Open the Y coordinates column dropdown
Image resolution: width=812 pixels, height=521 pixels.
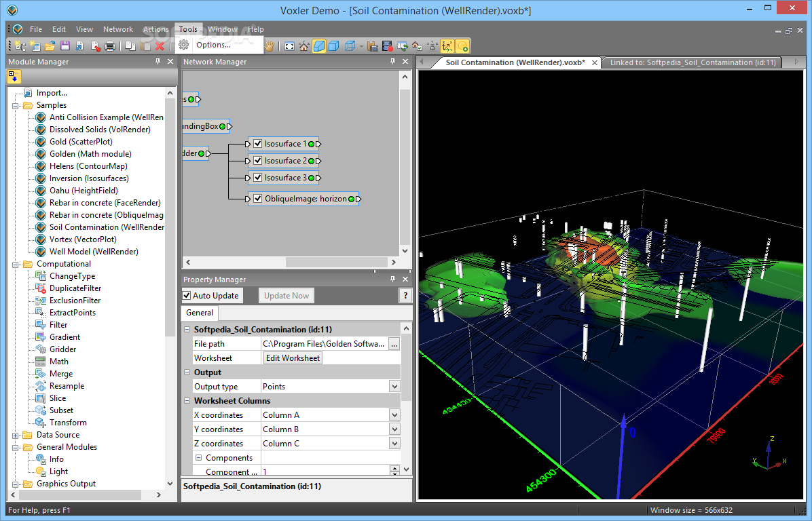click(x=394, y=429)
